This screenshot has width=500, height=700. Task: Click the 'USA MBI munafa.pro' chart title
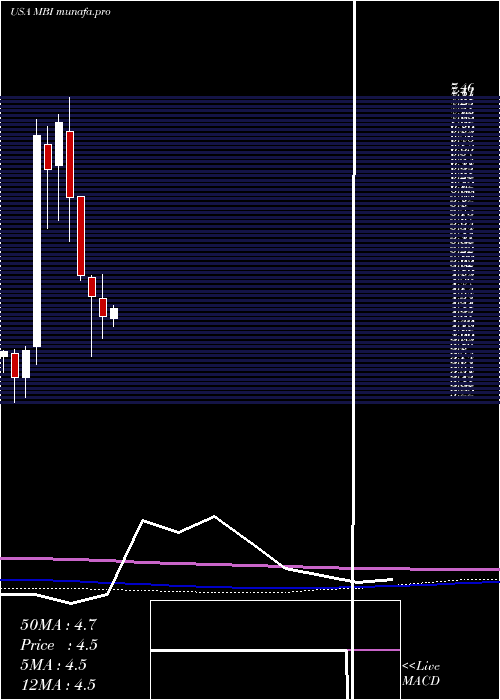click(x=60, y=12)
